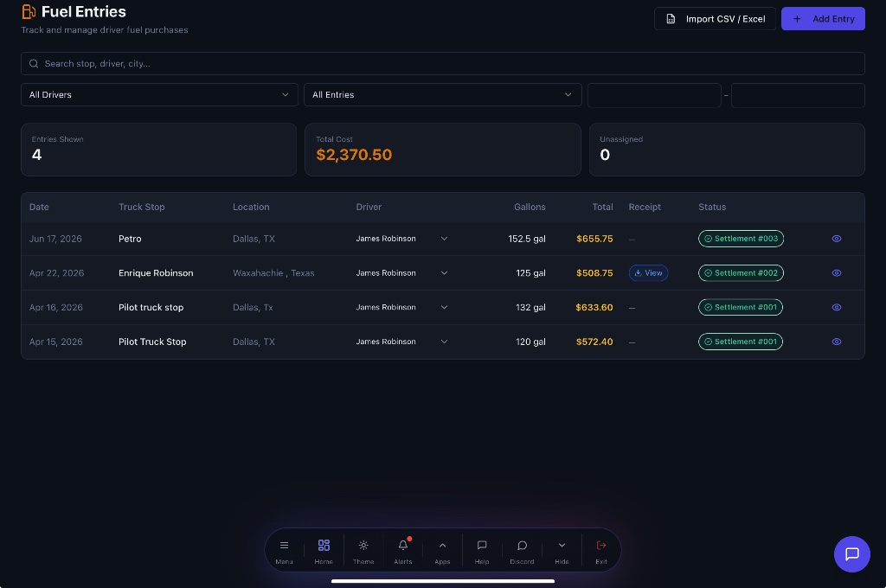Click the search magnifier icon
This screenshot has height=588, width=886.
tap(34, 64)
